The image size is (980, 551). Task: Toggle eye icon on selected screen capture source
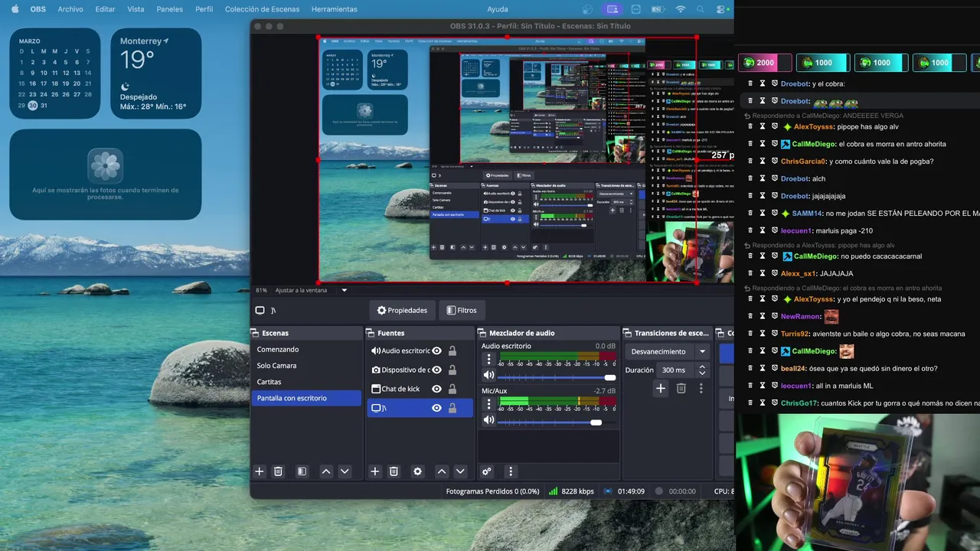click(436, 408)
